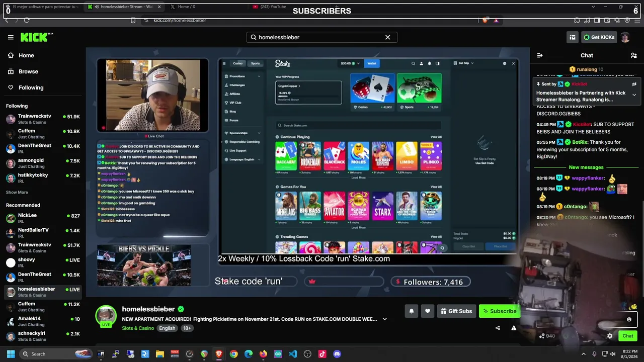Image resolution: width=644 pixels, height=362 pixels.
Task: Open Visual Studio Code from the taskbar
Action: pyautogui.click(x=293, y=354)
